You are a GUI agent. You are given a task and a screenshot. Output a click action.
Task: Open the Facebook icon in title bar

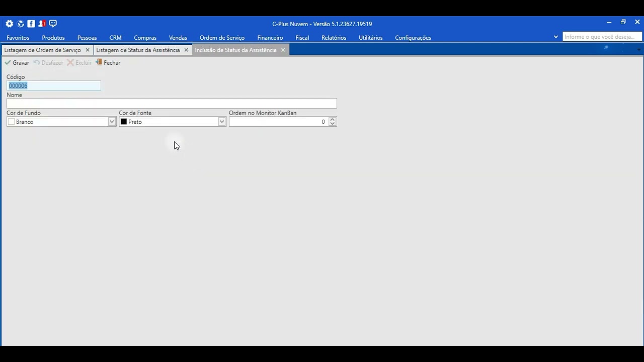31,24
